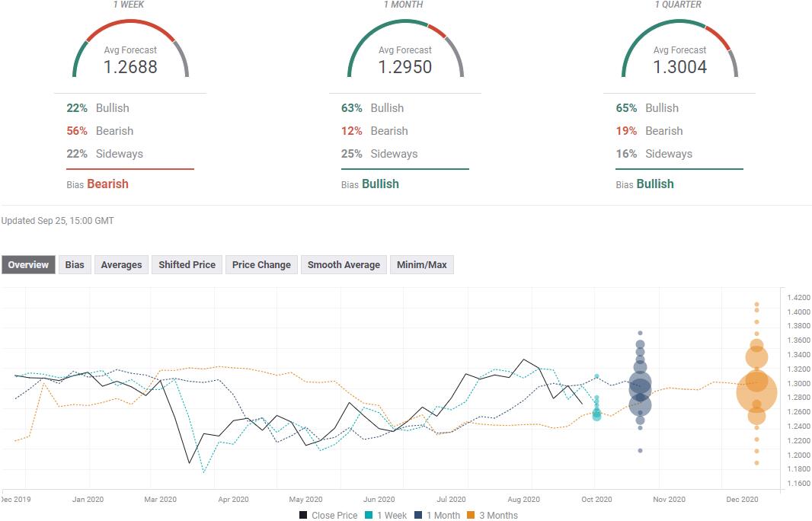The height and width of the screenshot is (521, 812).
Task: Click the 1 Week forecast gauge arc
Action: (130, 24)
